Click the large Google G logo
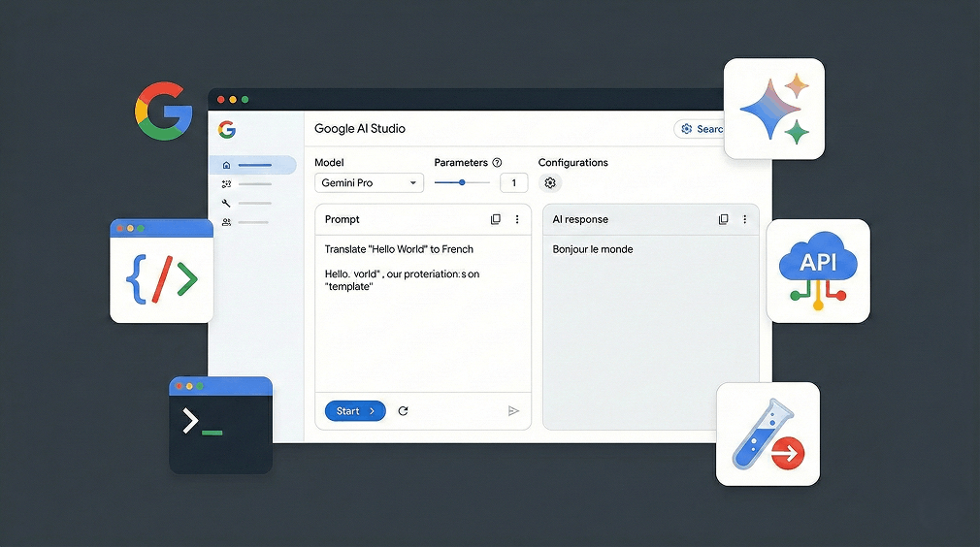Viewport: 980px width, 547px height. (x=164, y=112)
